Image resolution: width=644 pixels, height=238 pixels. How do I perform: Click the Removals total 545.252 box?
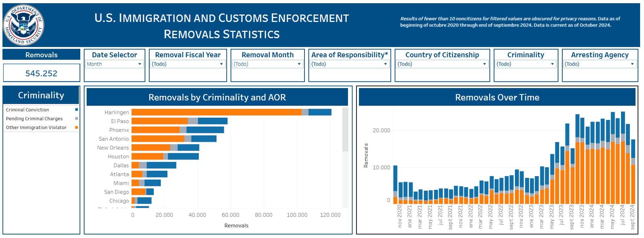pyautogui.click(x=41, y=73)
